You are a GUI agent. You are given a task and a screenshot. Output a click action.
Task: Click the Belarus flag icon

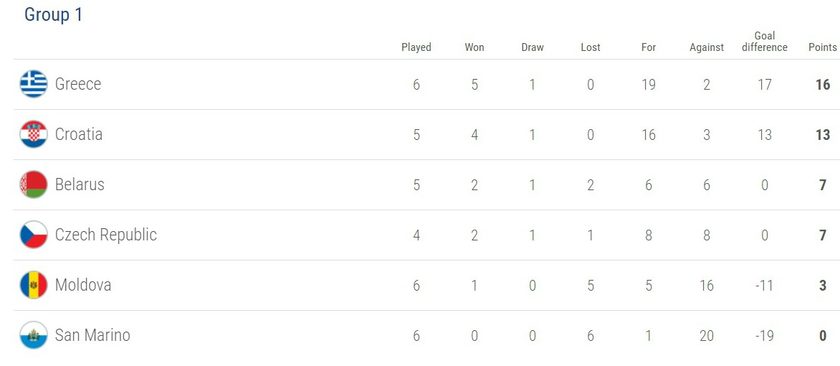pos(34,184)
